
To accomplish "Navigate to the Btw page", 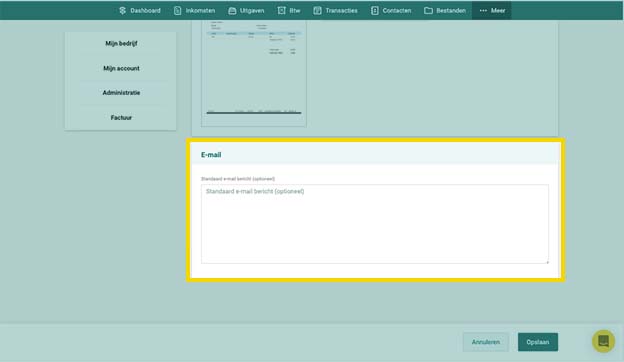I will click(x=289, y=11).
